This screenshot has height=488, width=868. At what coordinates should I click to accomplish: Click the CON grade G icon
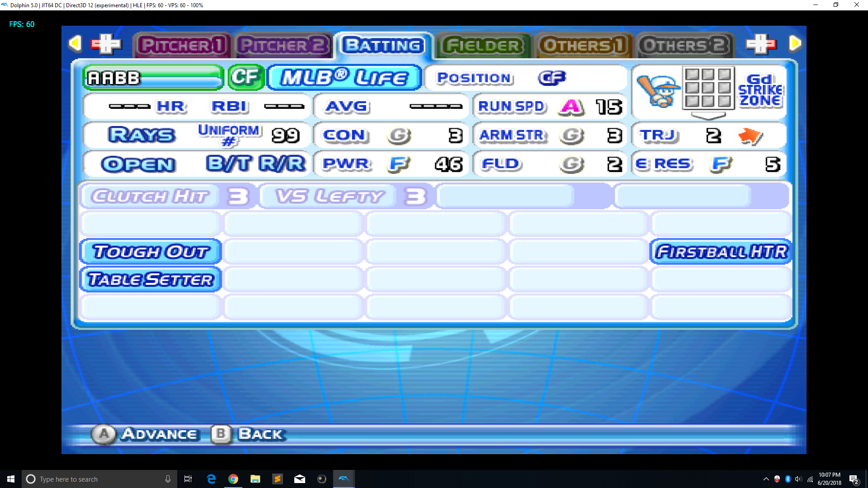point(399,136)
